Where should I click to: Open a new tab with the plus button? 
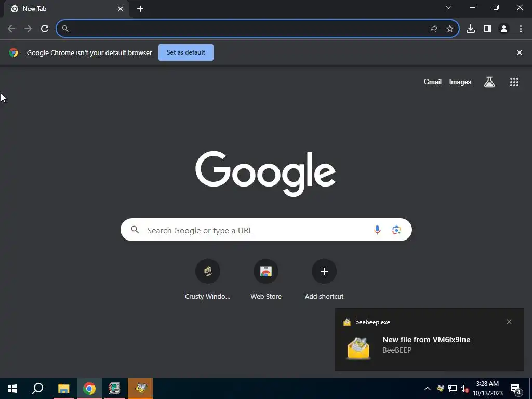140,9
